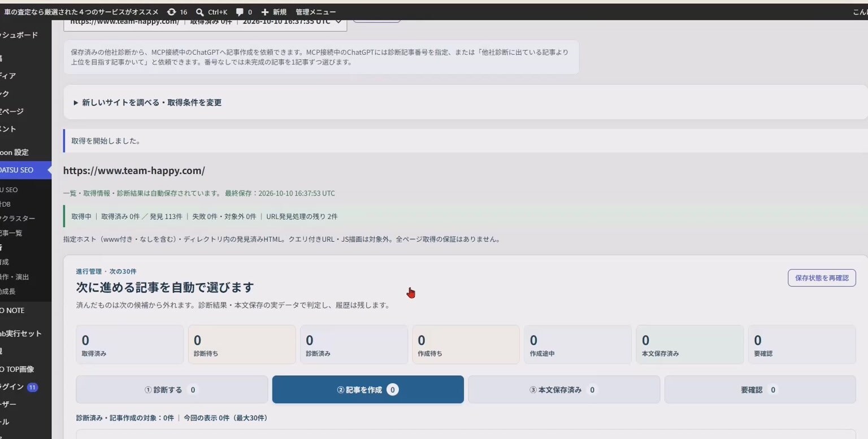Click the 診断待ち counter card

(x=242, y=345)
